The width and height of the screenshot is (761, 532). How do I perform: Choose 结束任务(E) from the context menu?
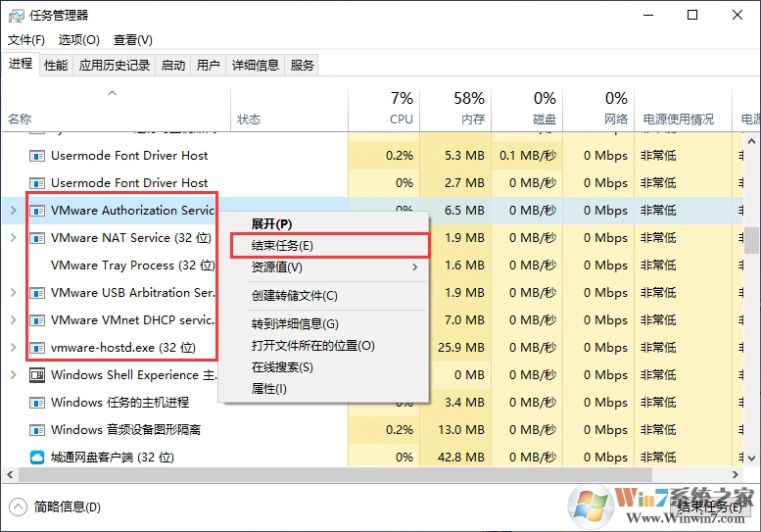282,246
